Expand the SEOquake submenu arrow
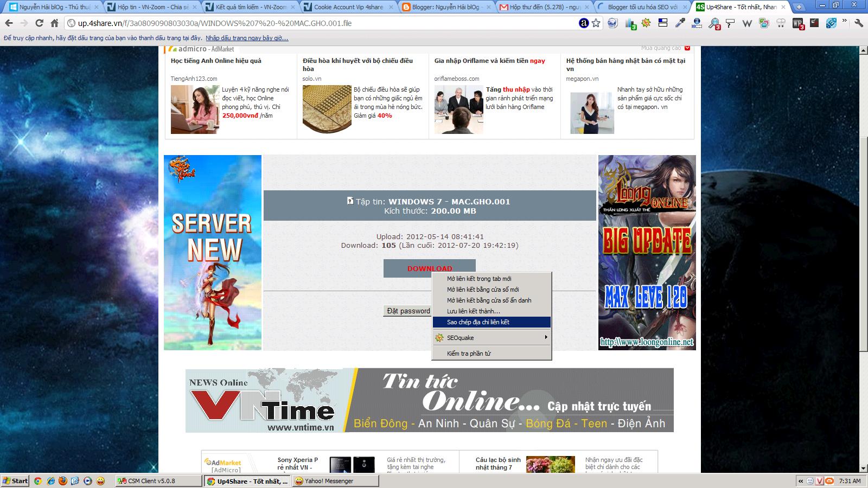 pos(546,337)
